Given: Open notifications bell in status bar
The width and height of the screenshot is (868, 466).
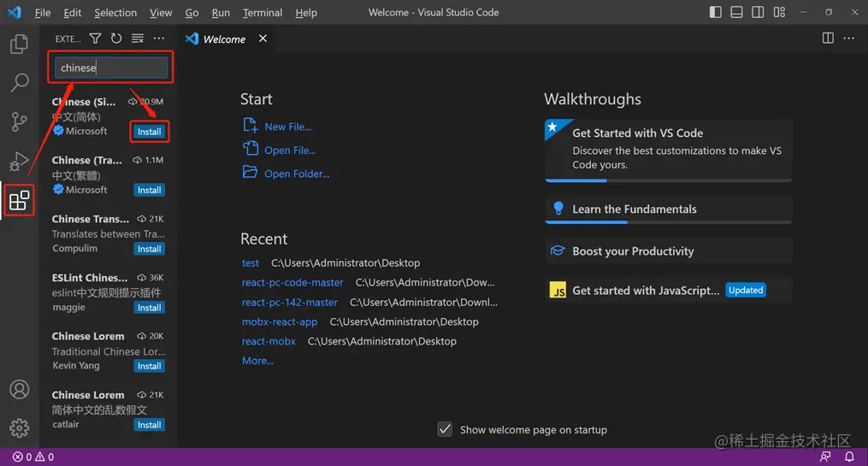Looking at the screenshot, I should (x=849, y=457).
